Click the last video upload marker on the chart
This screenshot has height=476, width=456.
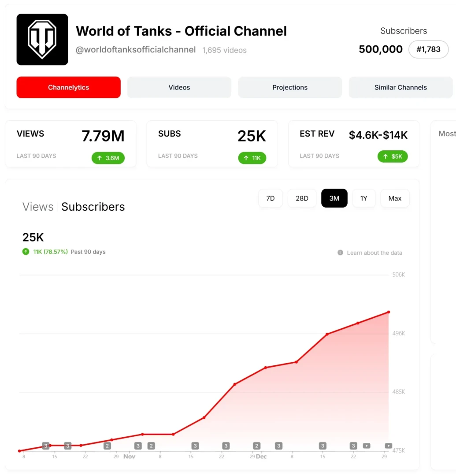[388, 446]
